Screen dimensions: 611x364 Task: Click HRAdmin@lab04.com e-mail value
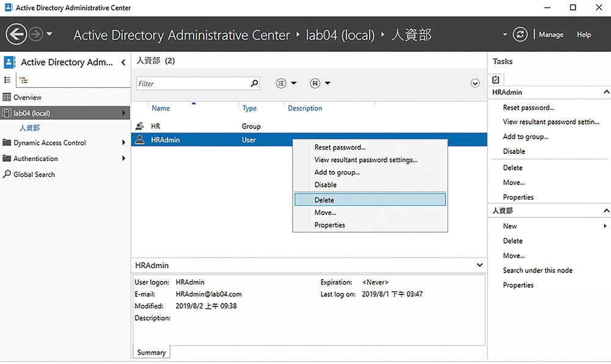click(x=208, y=294)
